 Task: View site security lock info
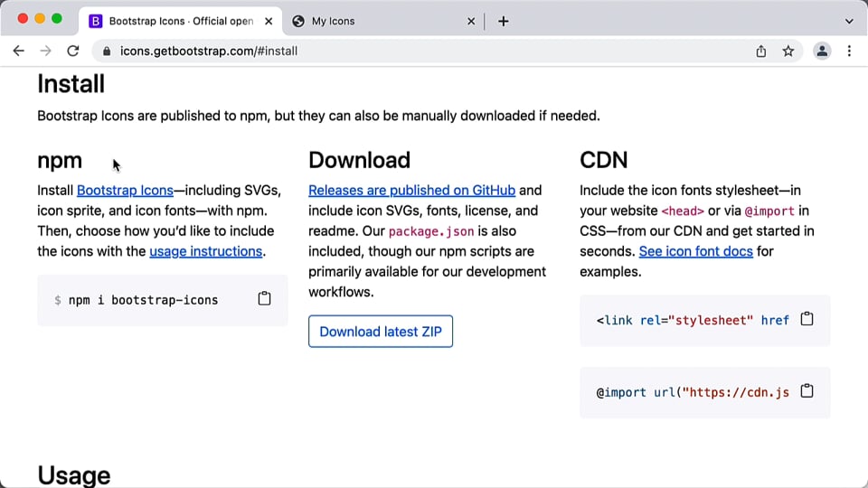click(x=107, y=51)
